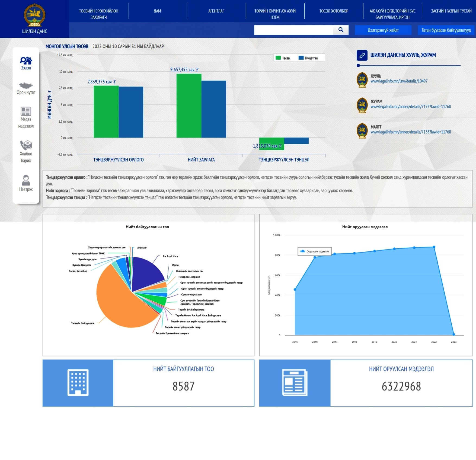Click the Нэвтрэх login user icon
The width and height of the screenshot is (476, 460).
point(26,180)
